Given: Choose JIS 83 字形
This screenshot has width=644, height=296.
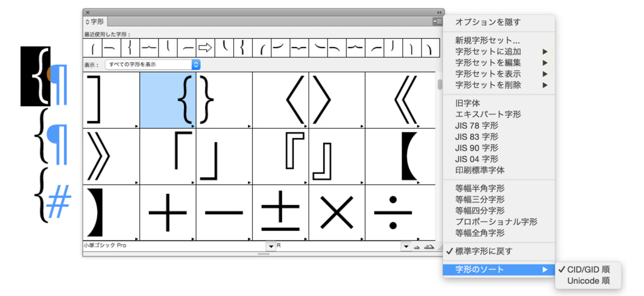Looking at the screenshot, I should point(499,137).
